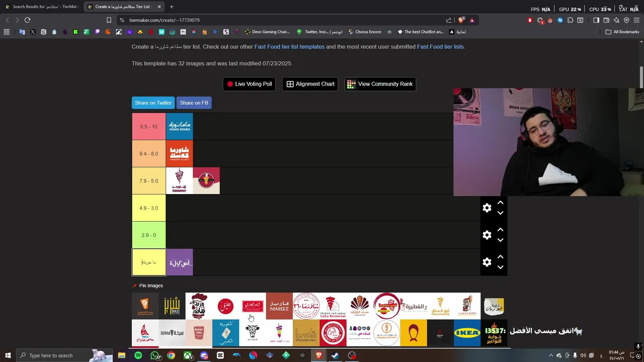The height and width of the screenshot is (362, 644).
Task: Select the green 2.9 - 0 tier label
Action: tap(149, 235)
